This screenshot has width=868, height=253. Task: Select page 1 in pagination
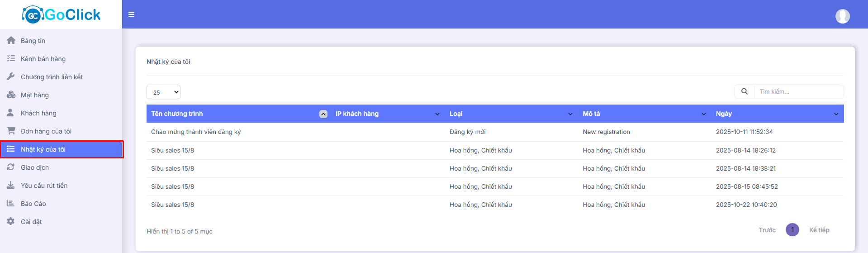[x=792, y=230]
